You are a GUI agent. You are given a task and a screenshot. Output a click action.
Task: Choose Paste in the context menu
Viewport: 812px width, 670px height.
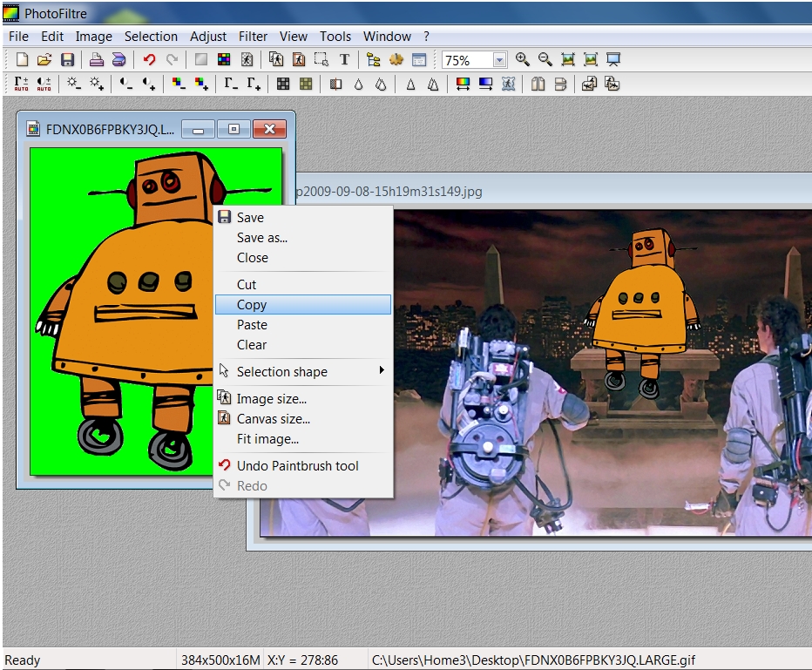coord(303,325)
